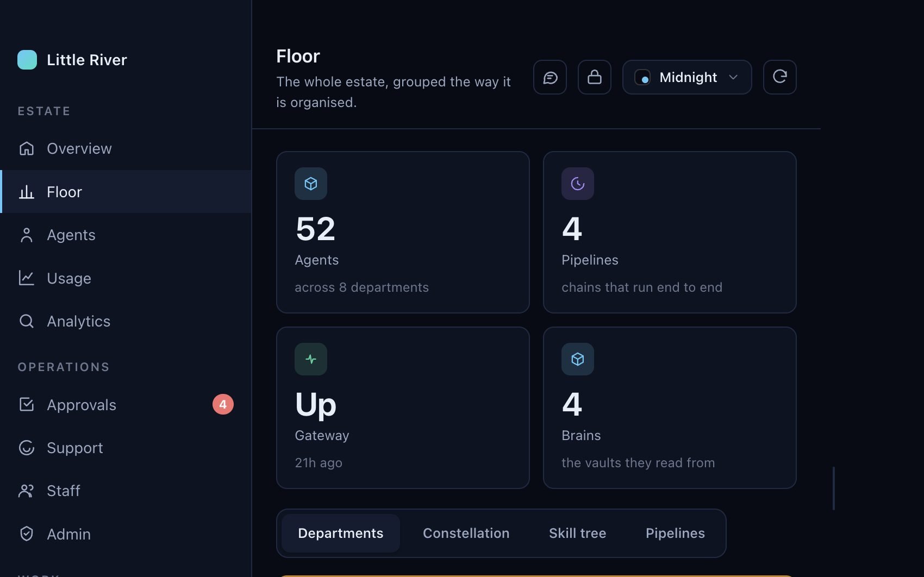
Task: Switch to the Constellation tab
Action: tap(466, 534)
